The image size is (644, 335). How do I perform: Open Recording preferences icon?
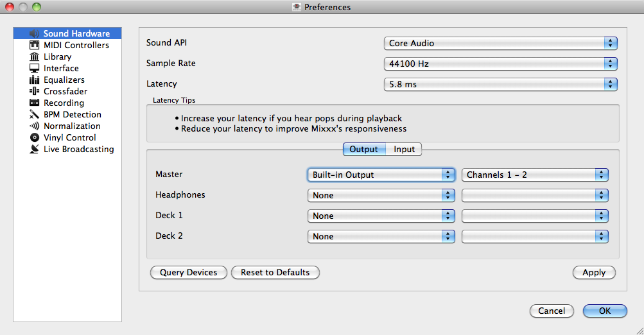(35, 103)
